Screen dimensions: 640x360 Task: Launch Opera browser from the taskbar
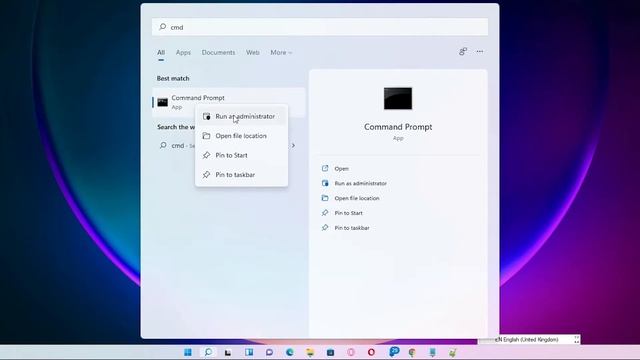[371, 352]
